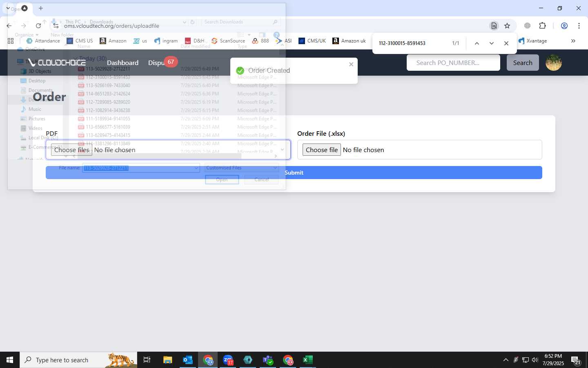This screenshot has width=588, height=368.
Task: Focus the URL address bar
Action: [269, 26]
